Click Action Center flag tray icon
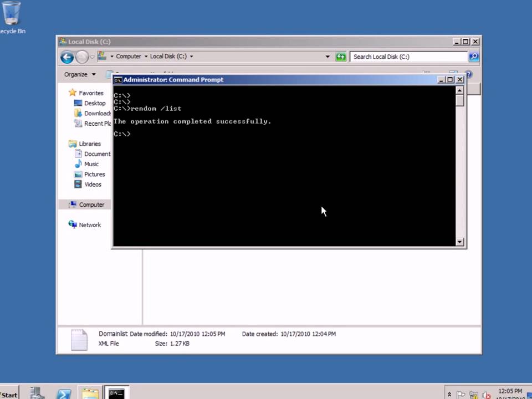 pos(461,395)
